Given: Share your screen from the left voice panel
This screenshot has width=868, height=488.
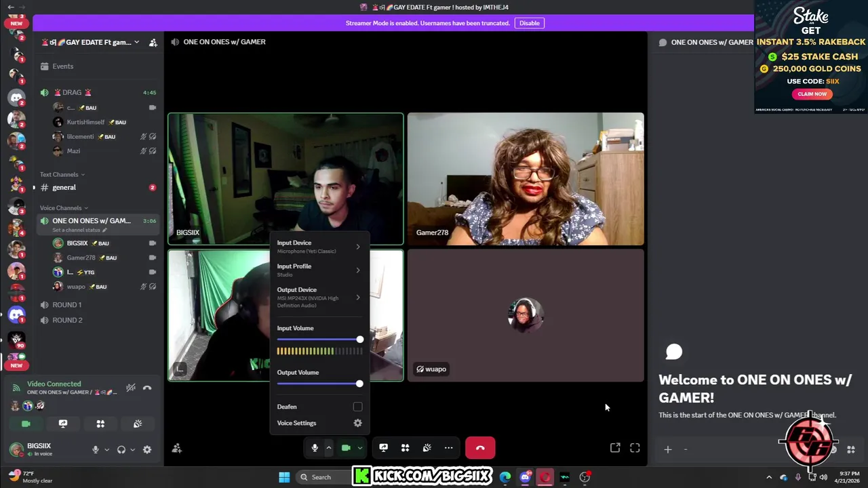Looking at the screenshot, I should point(63,424).
